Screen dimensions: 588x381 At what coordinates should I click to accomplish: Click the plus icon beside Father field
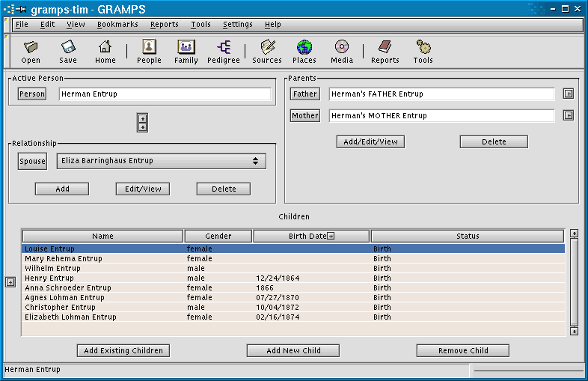pos(569,94)
